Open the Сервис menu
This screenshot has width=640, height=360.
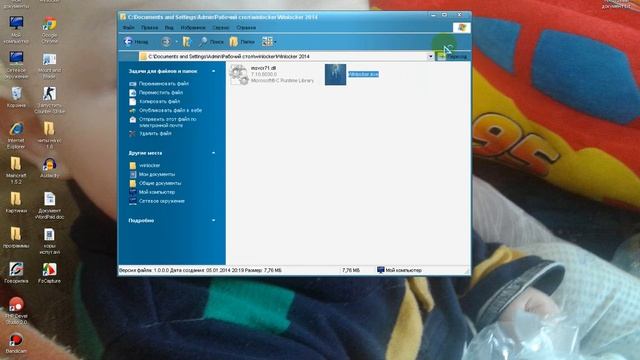[220, 28]
